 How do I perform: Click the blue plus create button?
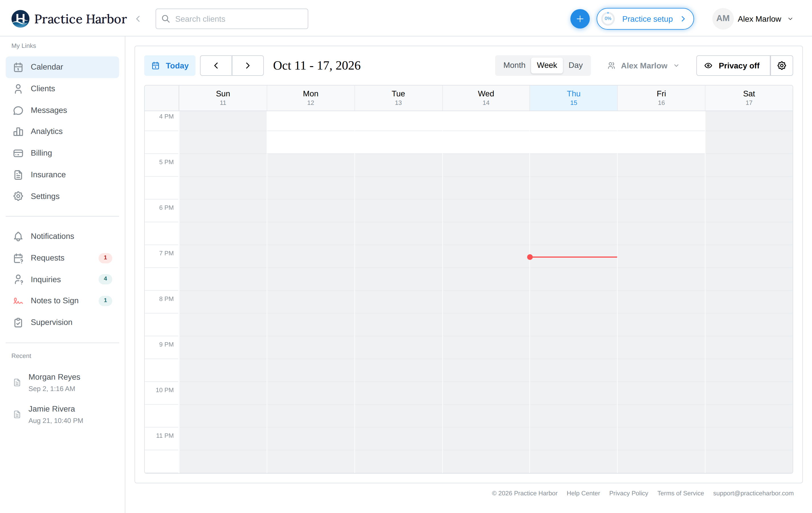[580, 19]
